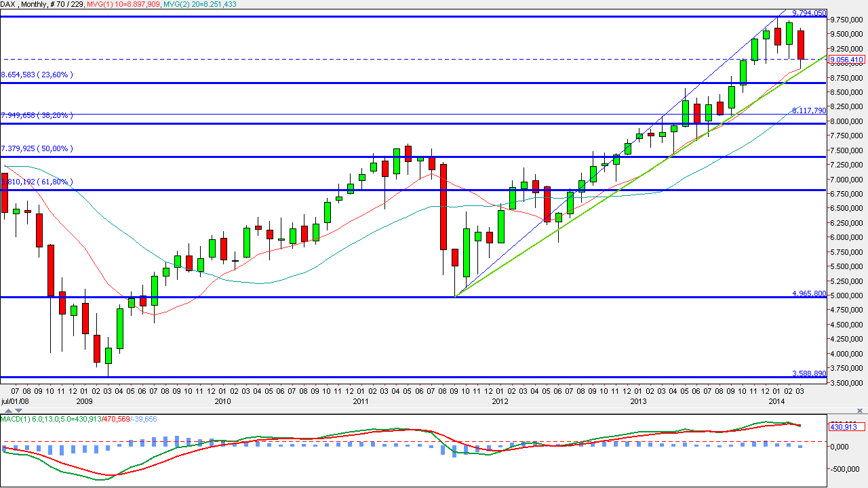Click the 3.500,000 price axis label
Image resolution: width=868 pixels, height=488 pixels.
(x=848, y=383)
